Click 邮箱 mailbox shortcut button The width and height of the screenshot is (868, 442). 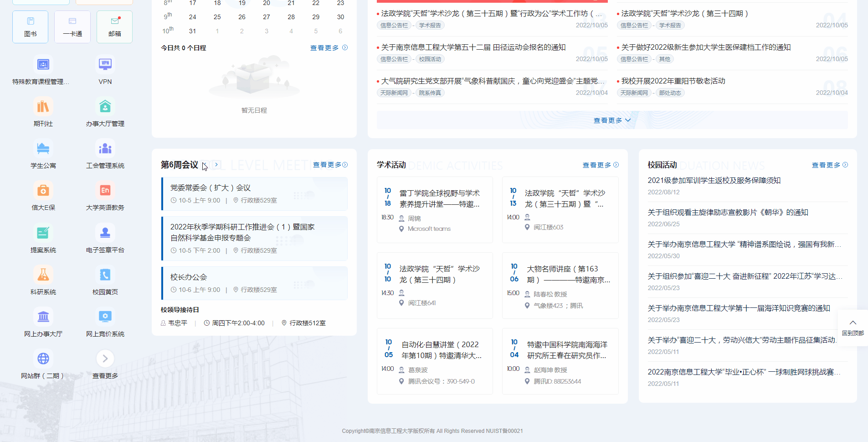114,27
